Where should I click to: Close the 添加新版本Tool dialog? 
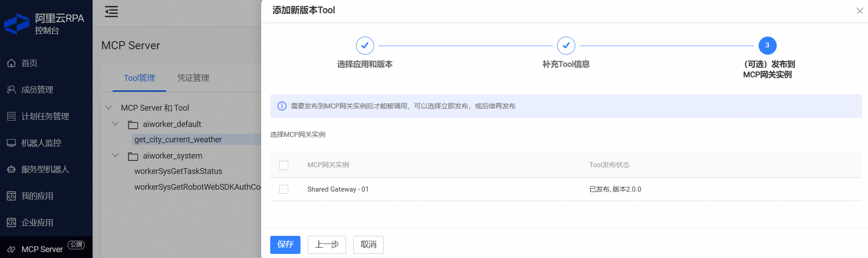click(859, 11)
